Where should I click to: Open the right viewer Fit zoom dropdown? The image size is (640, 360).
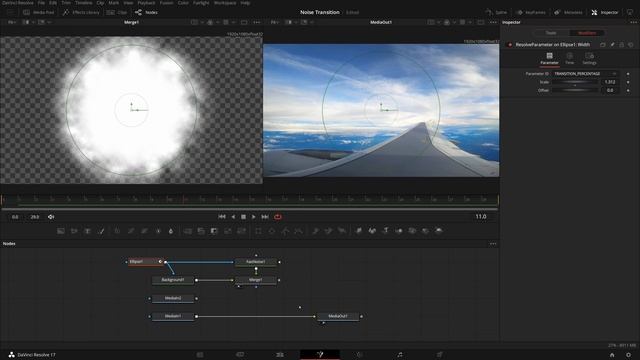click(275, 22)
